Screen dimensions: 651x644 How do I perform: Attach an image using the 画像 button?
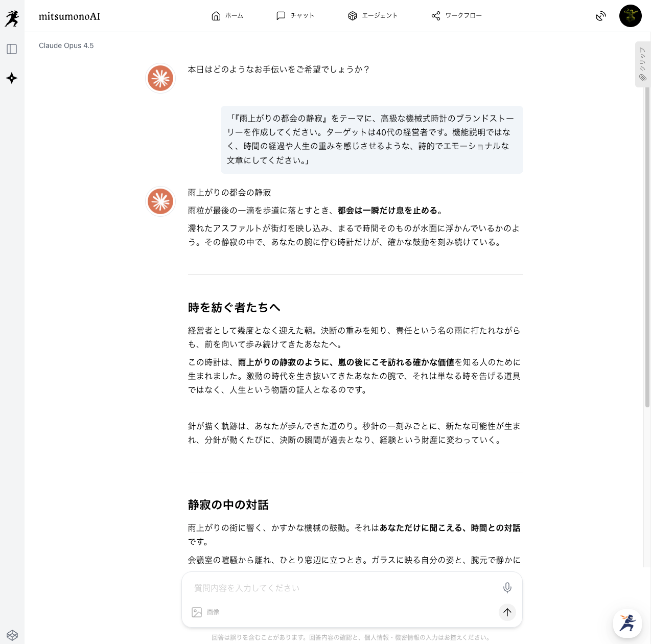[205, 612]
